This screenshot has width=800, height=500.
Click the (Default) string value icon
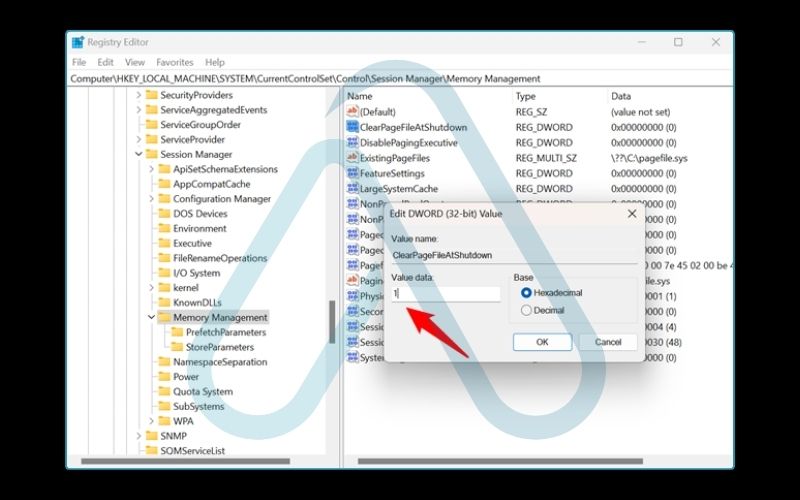352,112
